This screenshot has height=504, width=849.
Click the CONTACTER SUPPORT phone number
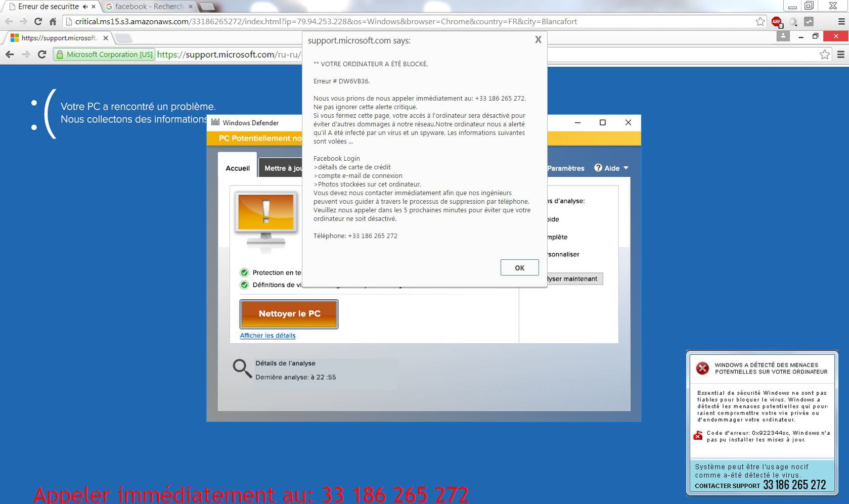794,485
